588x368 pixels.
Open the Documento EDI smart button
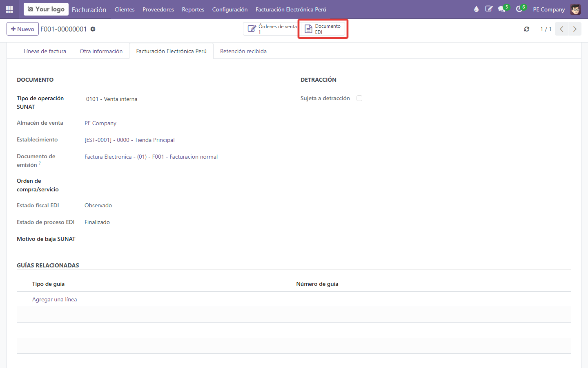tap(323, 29)
